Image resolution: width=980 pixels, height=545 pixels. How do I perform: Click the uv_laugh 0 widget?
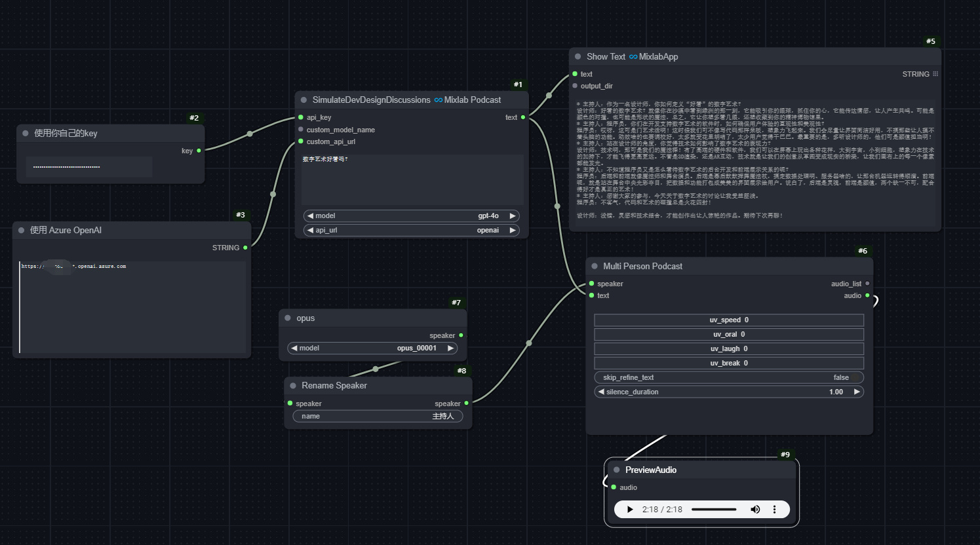pyautogui.click(x=728, y=348)
